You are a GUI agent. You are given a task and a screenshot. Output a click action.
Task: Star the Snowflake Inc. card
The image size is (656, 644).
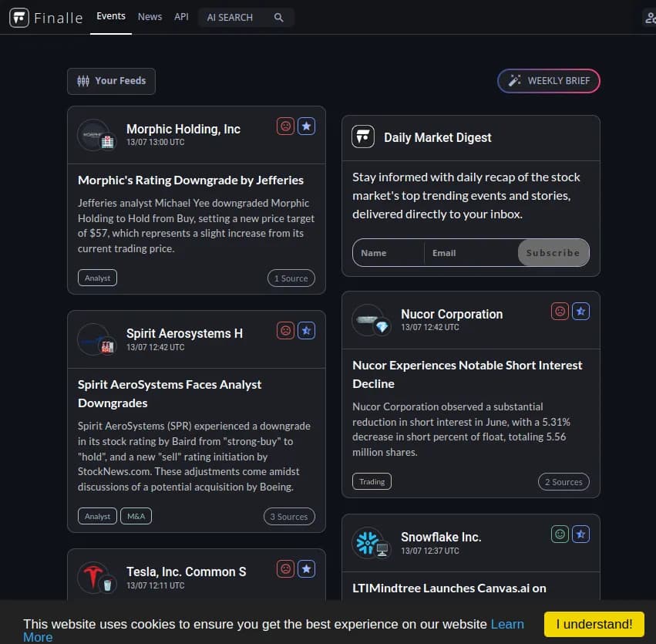tap(580, 534)
